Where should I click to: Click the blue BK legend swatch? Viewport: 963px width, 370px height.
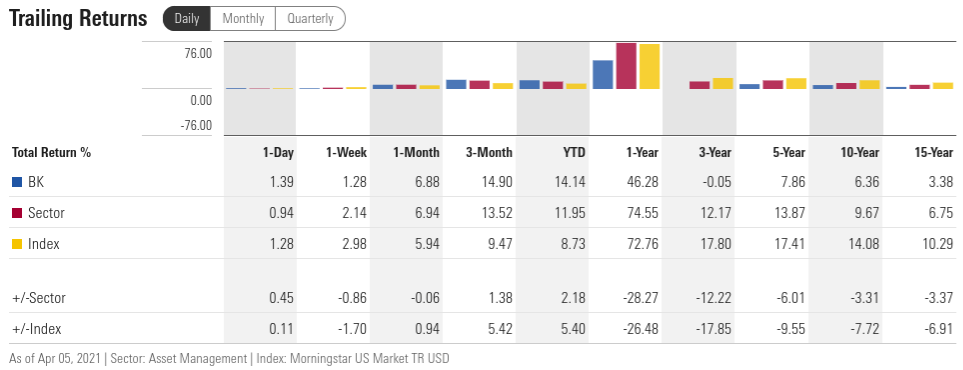[x=17, y=182]
